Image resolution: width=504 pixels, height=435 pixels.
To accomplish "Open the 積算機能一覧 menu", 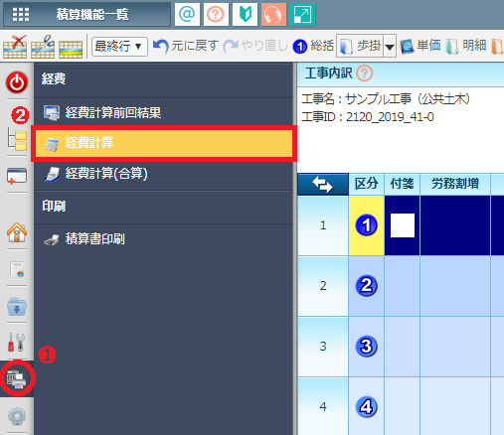I will 86,14.
